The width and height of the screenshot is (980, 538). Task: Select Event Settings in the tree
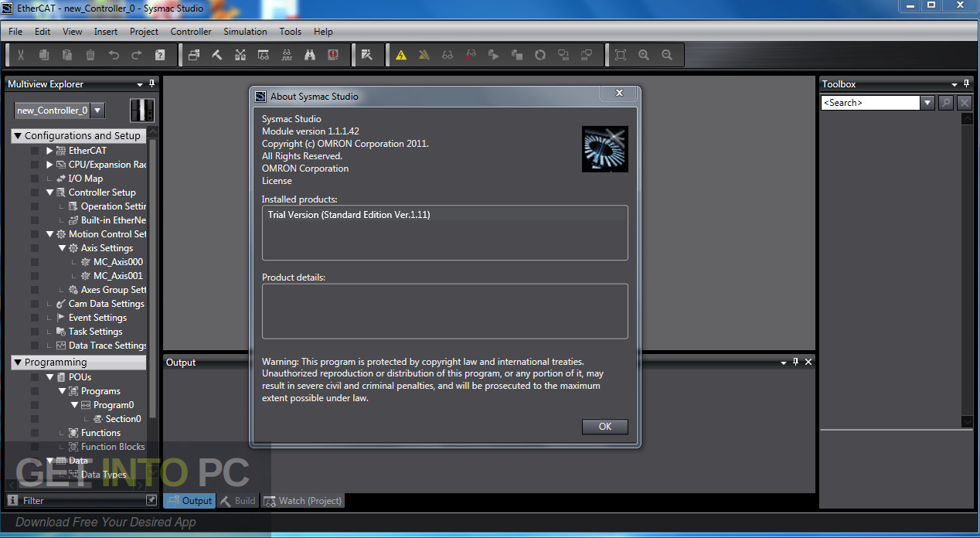[97, 318]
